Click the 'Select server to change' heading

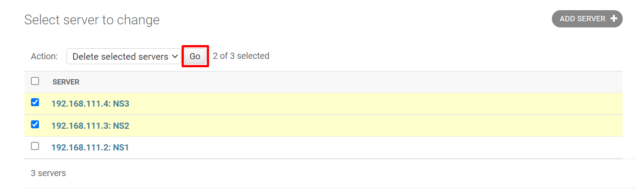[x=92, y=20]
